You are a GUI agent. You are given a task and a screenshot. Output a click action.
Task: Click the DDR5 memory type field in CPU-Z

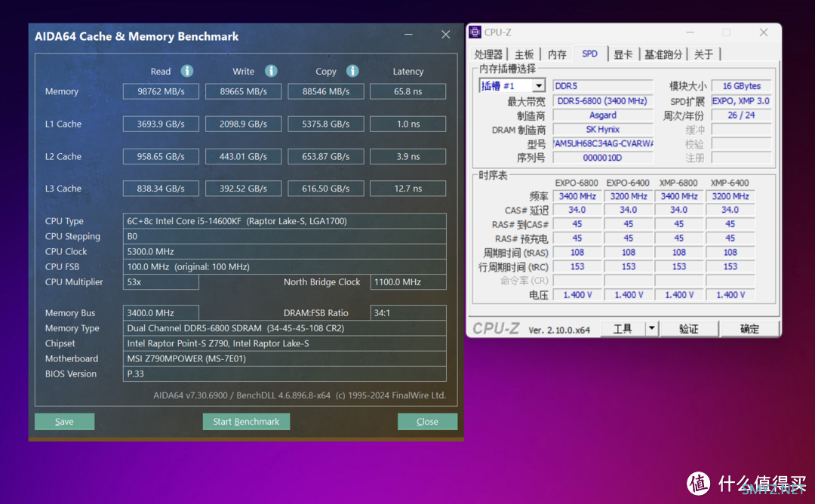point(602,86)
